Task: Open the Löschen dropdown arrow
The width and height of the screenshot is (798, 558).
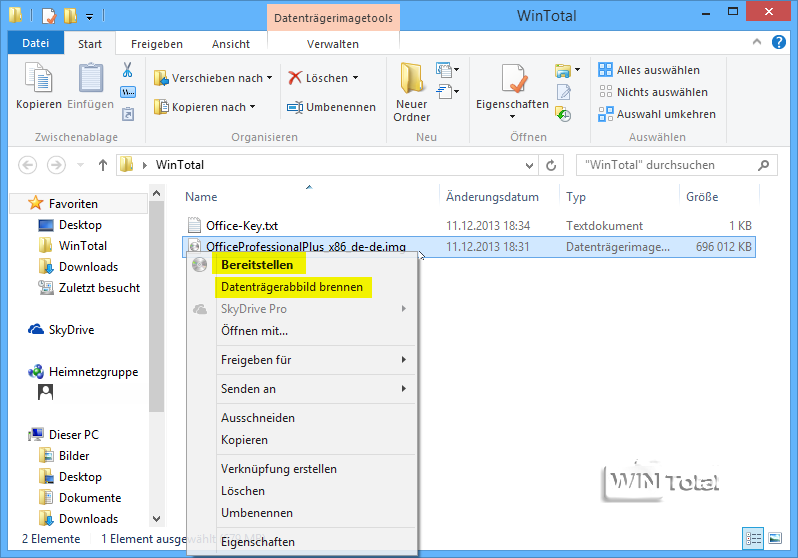Action: coord(355,78)
